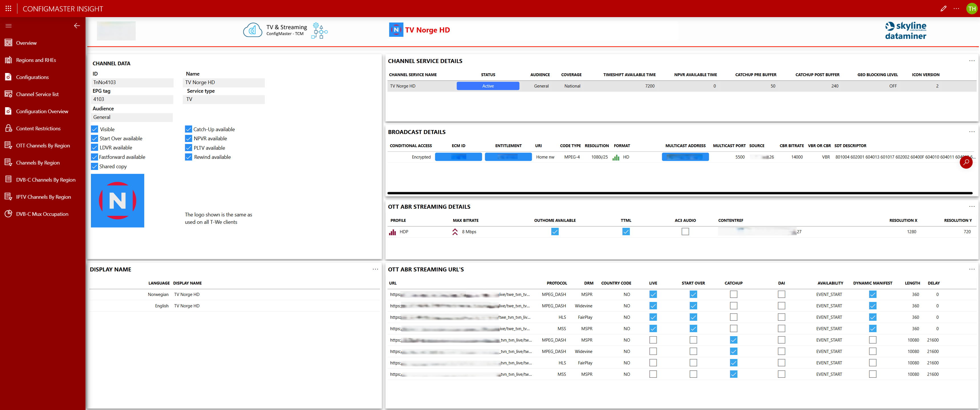
Task: Toggle Catch-Up available checkbox
Action: [189, 129]
